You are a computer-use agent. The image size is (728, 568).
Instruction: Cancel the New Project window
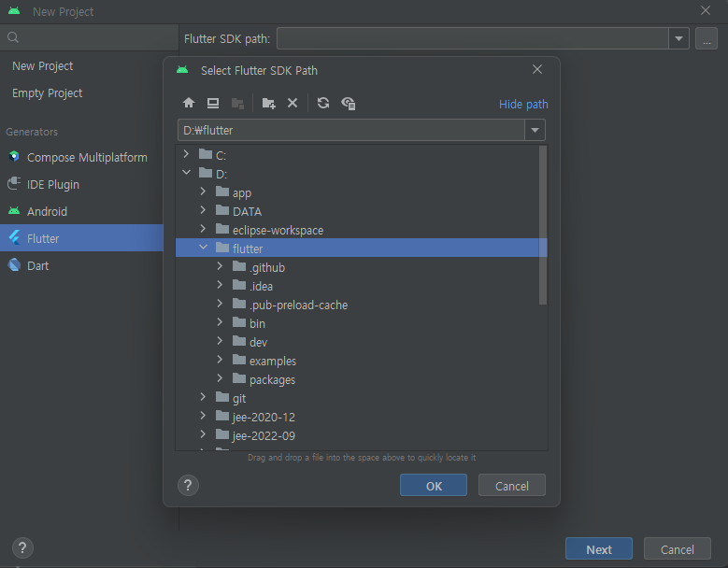(x=677, y=549)
